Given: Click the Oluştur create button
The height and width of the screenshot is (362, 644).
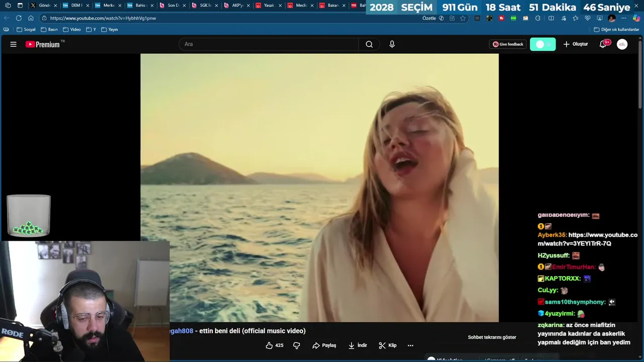Looking at the screenshot, I should (576, 44).
